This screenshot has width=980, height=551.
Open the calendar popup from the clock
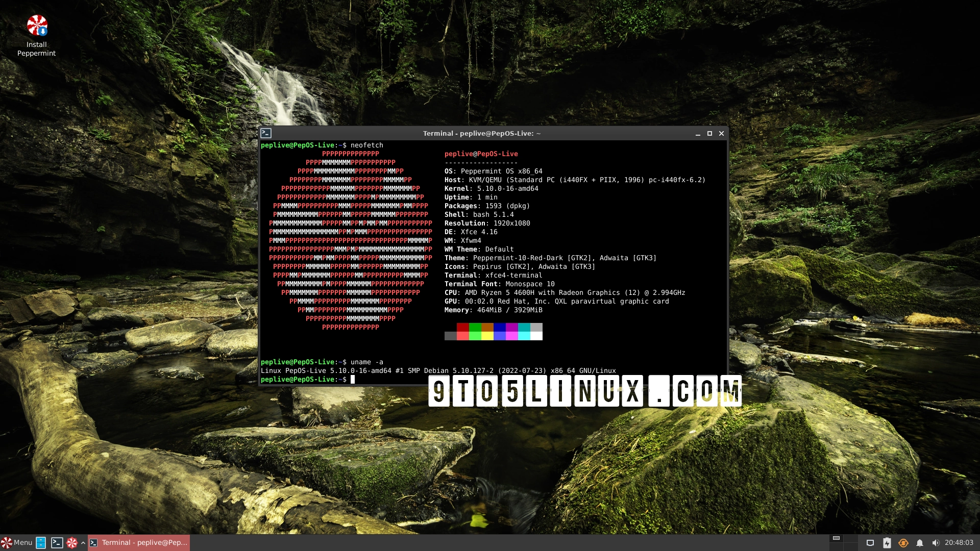959,542
